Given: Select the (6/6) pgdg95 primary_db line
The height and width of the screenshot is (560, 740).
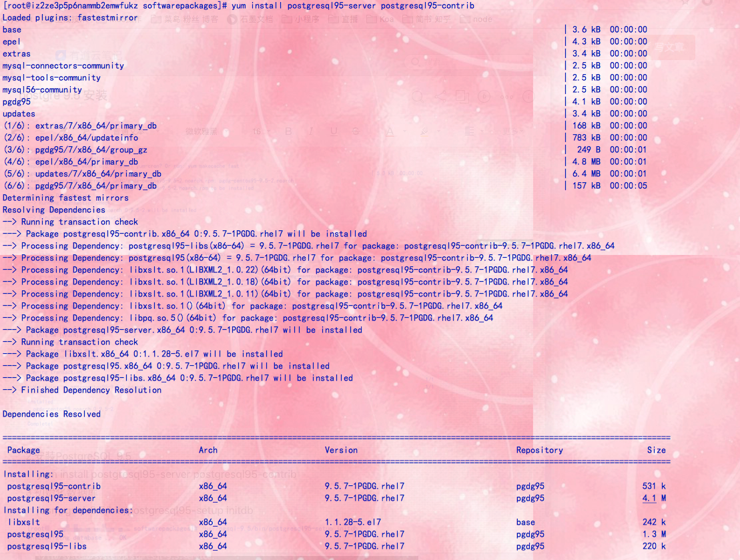Looking at the screenshot, I should tap(80, 186).
